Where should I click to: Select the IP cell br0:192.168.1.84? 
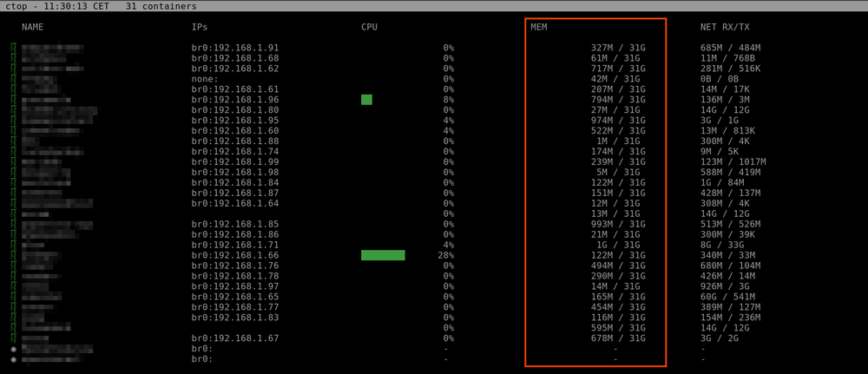click(x=235, y=182)
